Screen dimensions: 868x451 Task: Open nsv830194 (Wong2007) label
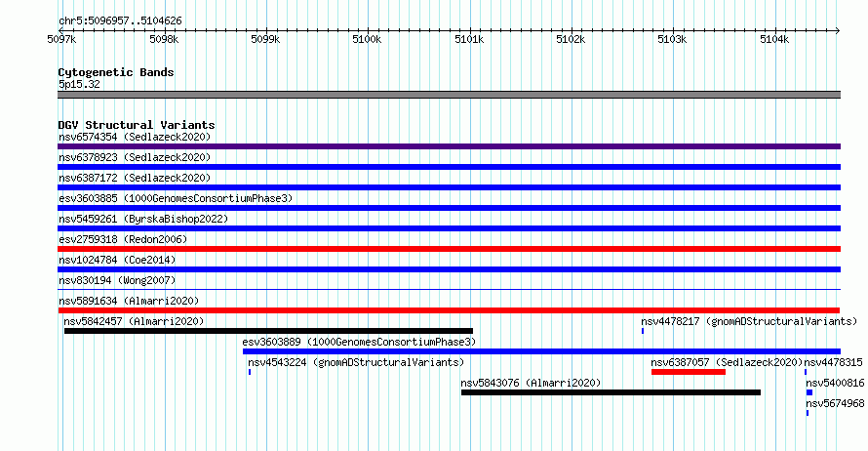coord(117,280)
